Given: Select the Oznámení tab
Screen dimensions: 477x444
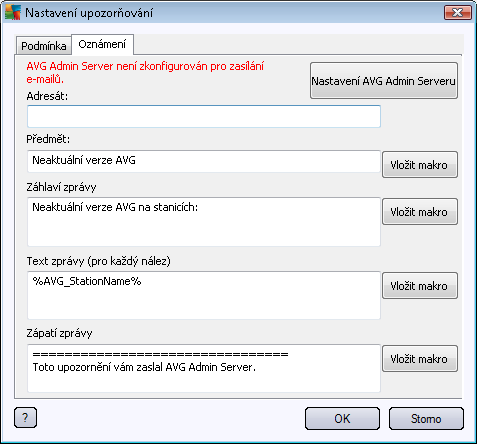Looking at the screenshot, I should pyautogui.click(x=102, y=44).
